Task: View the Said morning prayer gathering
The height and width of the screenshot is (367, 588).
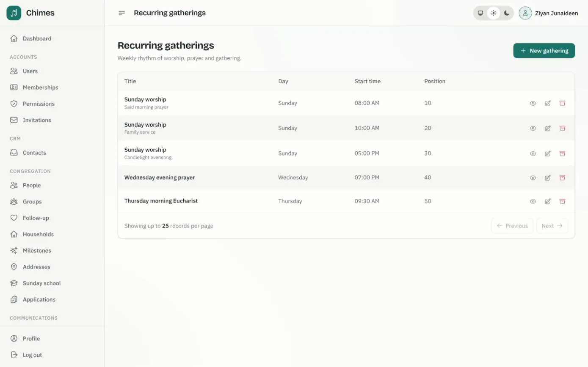Action: click(533, 103)
